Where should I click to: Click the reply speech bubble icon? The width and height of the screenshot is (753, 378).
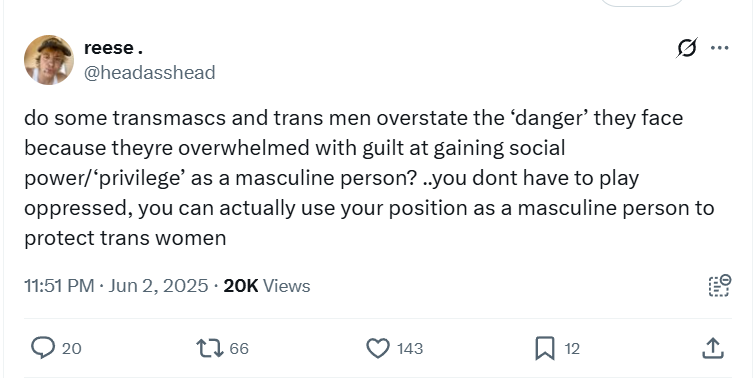coord(43,348)
